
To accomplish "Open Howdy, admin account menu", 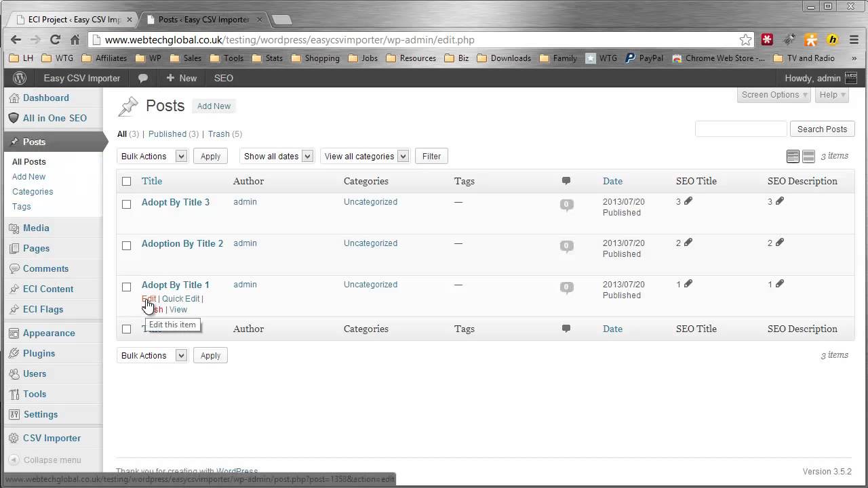I will (821, 78).
